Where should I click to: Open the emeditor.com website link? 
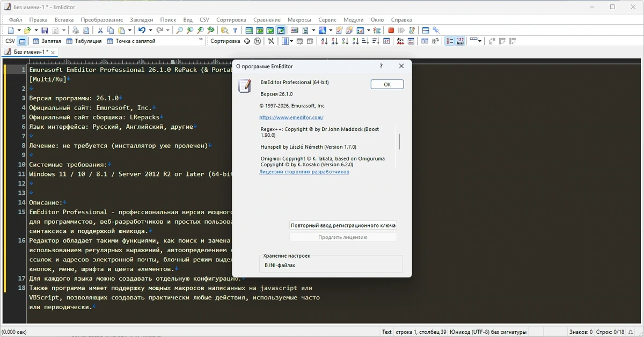291,117
